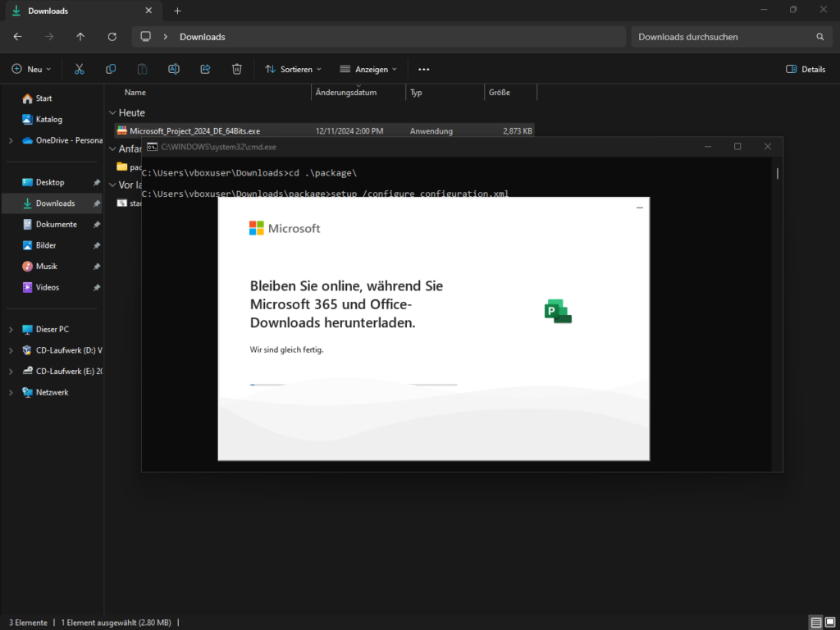Refresh the Downloads folder view
Screen dimensions: 840x630
click(x=112, y=37)
